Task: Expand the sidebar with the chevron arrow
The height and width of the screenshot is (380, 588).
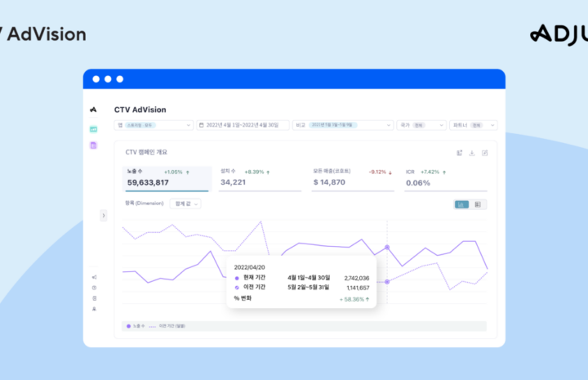Action: point(104,215)
